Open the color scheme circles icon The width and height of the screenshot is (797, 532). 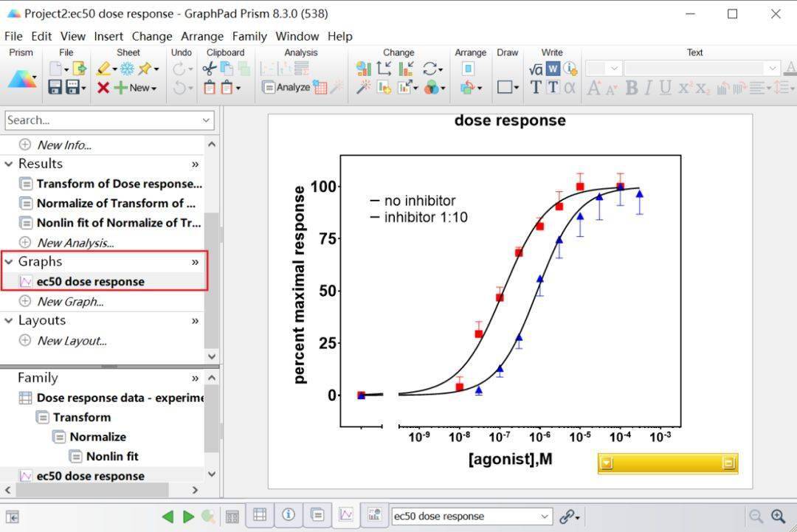tap(432, 87)
